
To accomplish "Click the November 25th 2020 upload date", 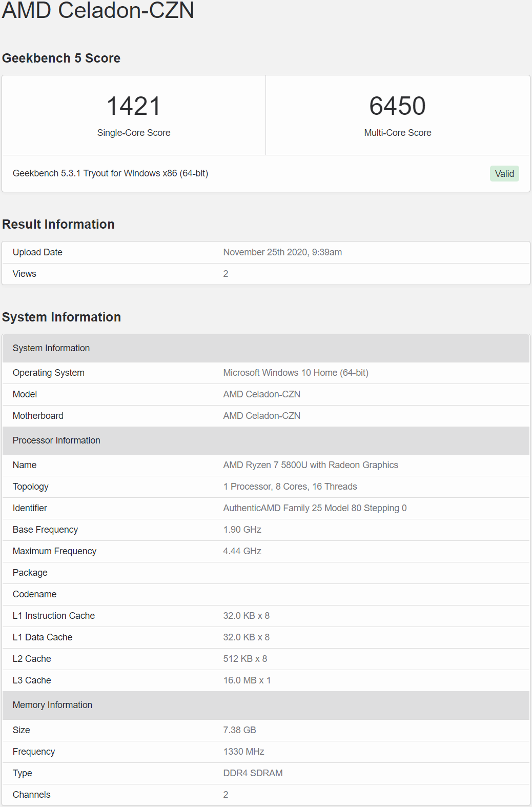I will 282,252.
